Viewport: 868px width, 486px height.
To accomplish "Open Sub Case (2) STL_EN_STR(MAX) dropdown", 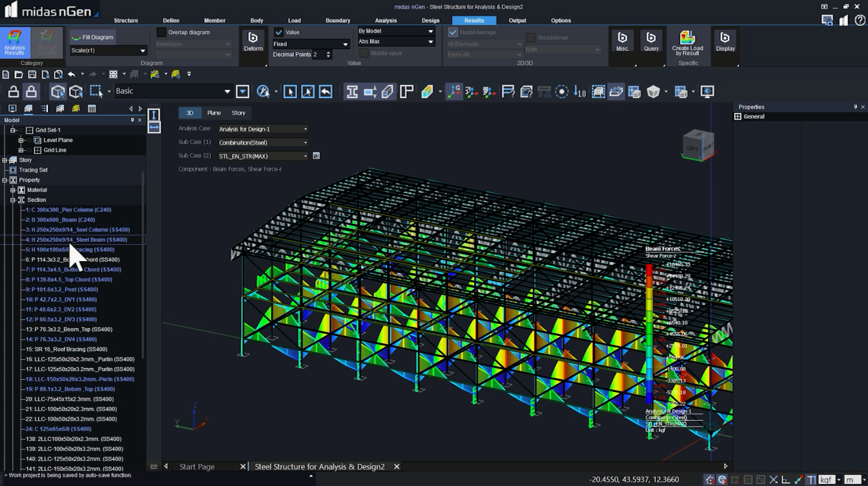I will point(263,156).
